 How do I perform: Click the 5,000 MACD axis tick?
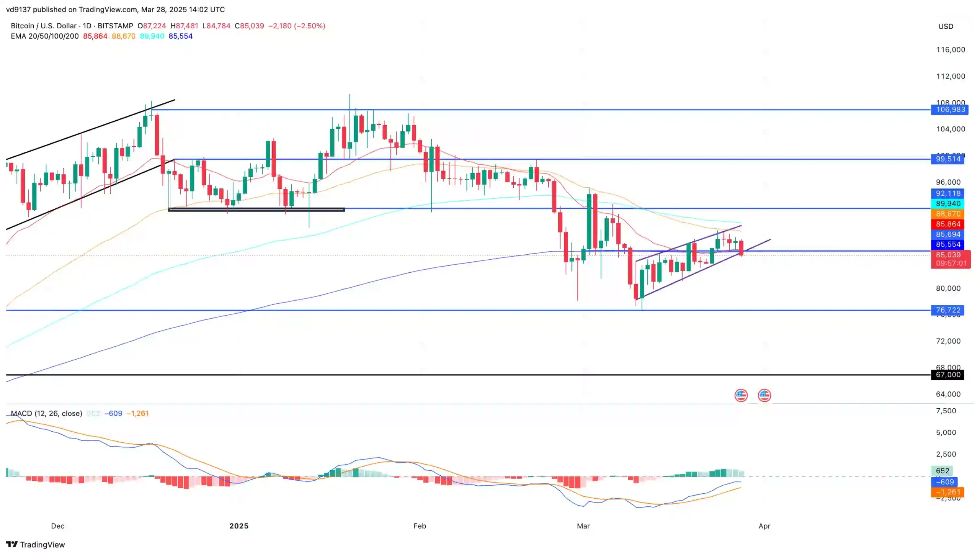pos(946,432)
